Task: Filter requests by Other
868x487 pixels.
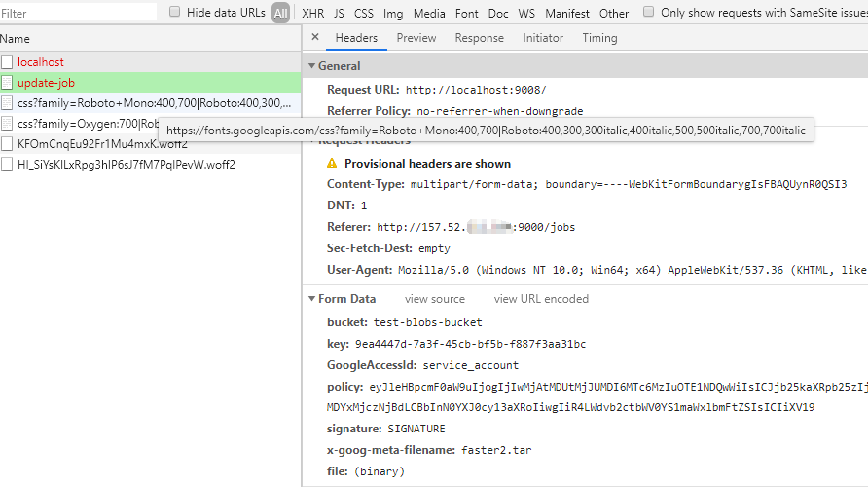Action: click(x=614, y=14)
